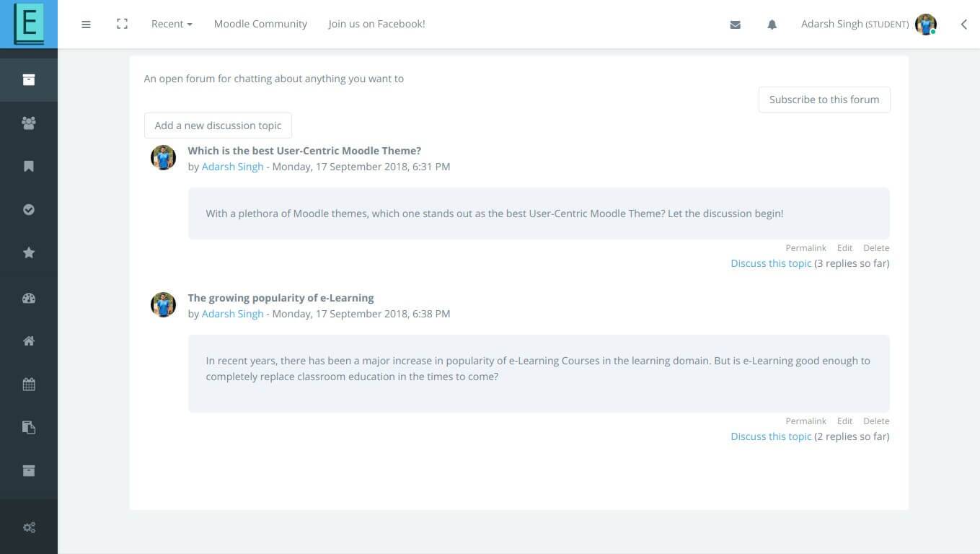Click Add a new discussion topic button
The image size is (980, 554).
point(218,126)
